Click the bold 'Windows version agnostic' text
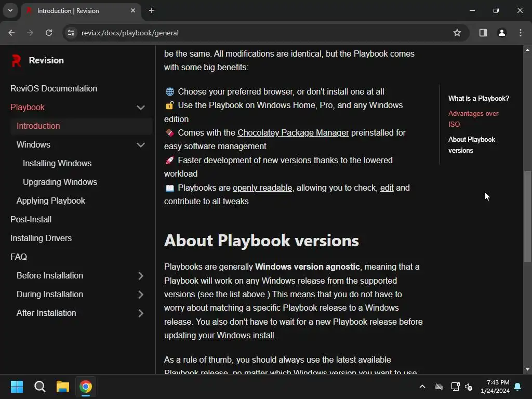 pyautogui.click(x=308, y=267)
